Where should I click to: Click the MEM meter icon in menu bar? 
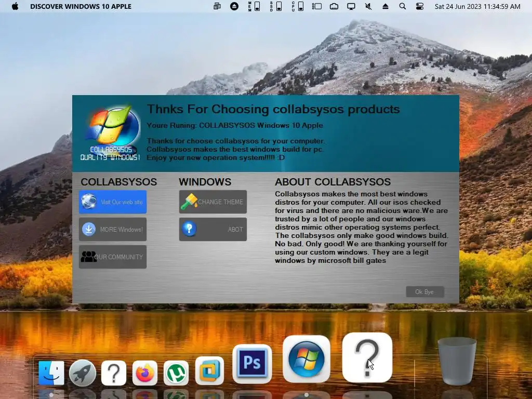(x=254, y=6)
